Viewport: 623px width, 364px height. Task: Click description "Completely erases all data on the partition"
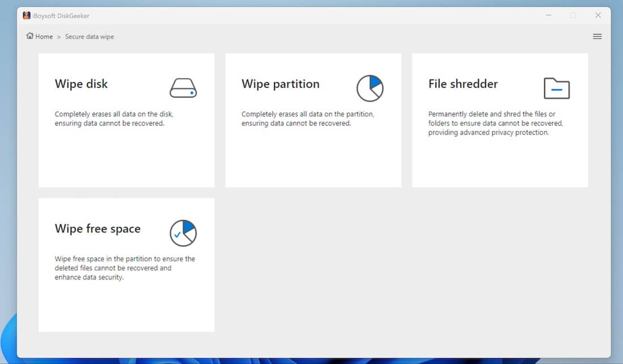pos(308,119)
